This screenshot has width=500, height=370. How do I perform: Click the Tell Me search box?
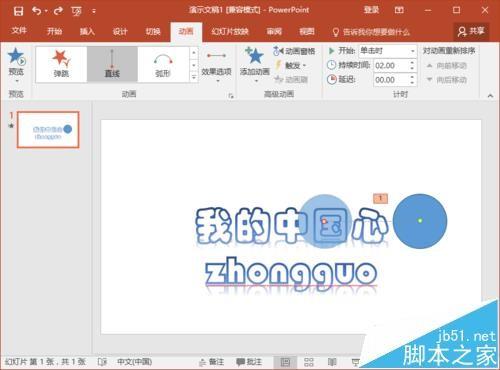[371, 32]
